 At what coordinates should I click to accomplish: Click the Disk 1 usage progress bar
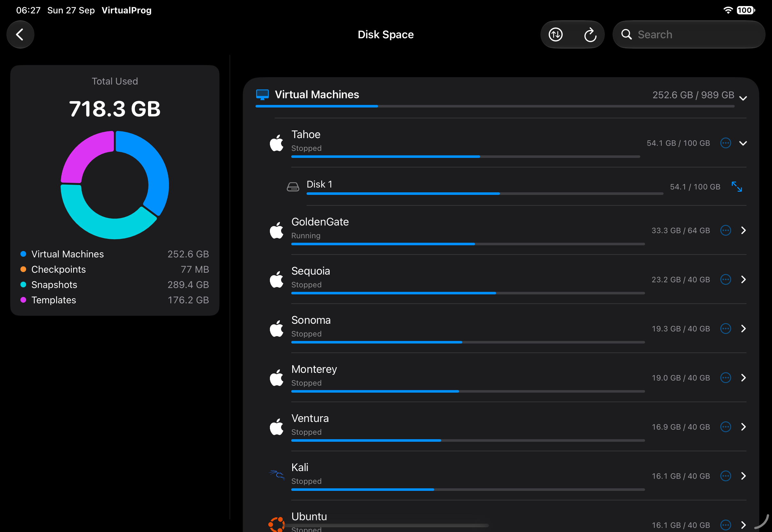[x=485, y=194]
